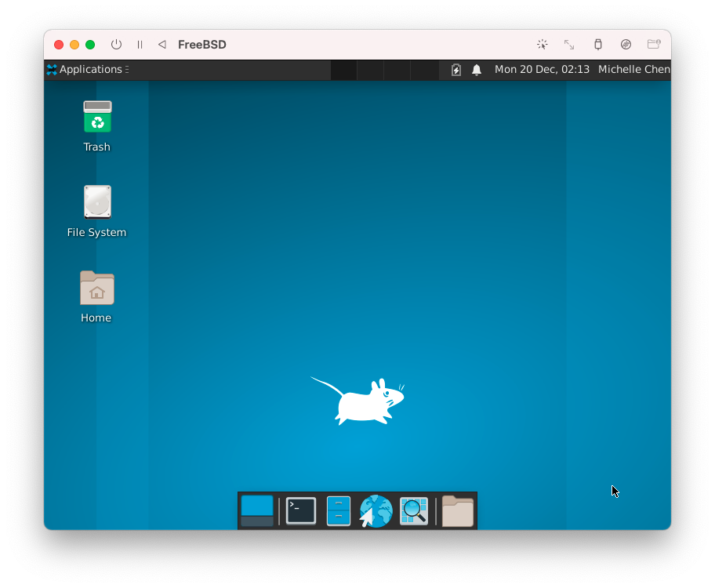This screenshot has width=715, height=588.
Task: Open the File System desktop icon
Action: click(x=97, y=201)
